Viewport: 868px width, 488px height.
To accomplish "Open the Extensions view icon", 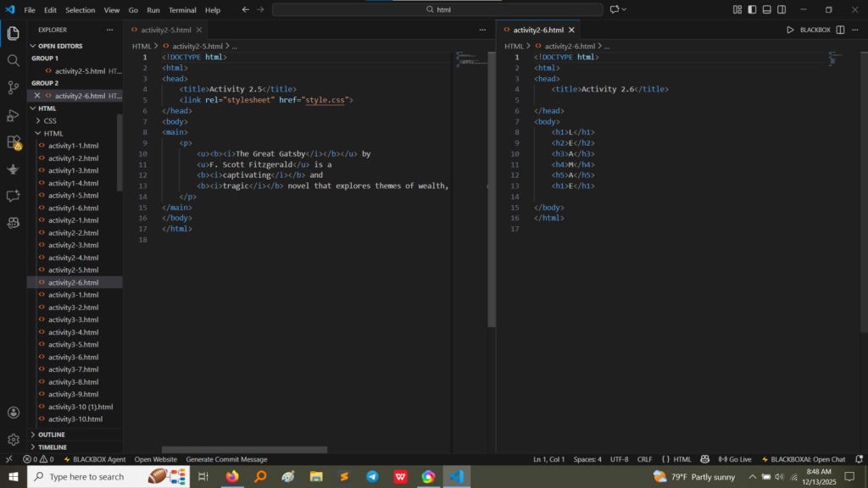I will click(14, 141).
